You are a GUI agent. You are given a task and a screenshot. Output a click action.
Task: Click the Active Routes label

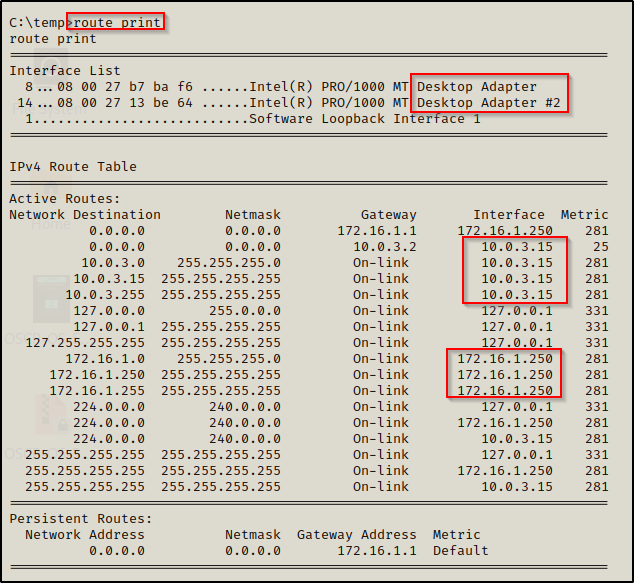[65, 199]
